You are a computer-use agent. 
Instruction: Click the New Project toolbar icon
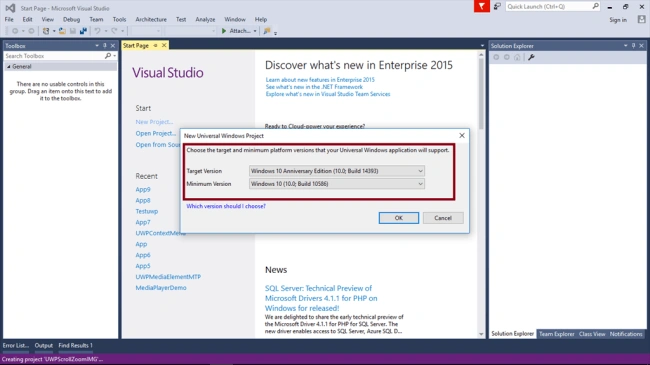point(46,31)
